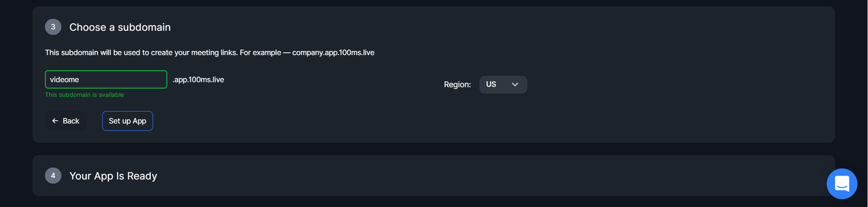868x207 pixels.
Task: Click the left arrow icon beside Back
Action: 55,121
